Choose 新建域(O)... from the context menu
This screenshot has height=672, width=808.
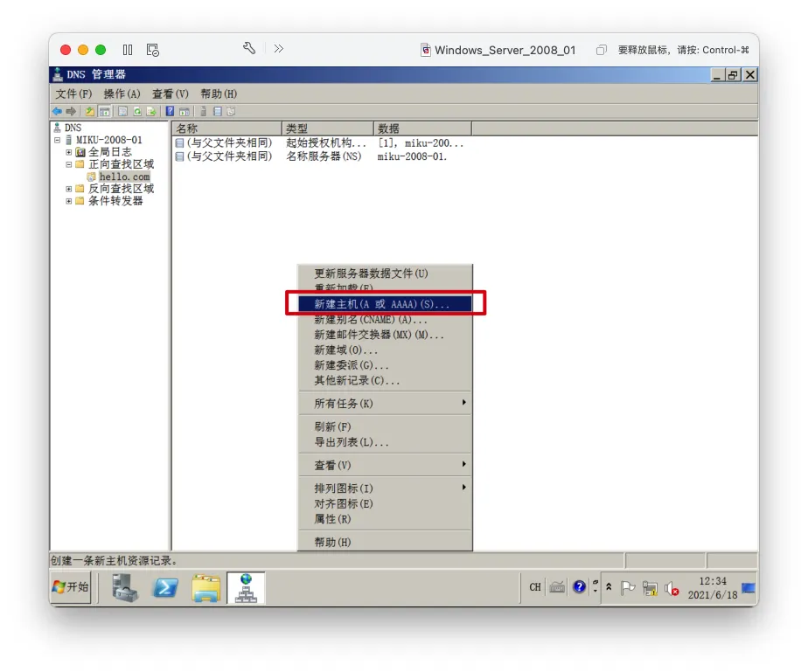385,350
